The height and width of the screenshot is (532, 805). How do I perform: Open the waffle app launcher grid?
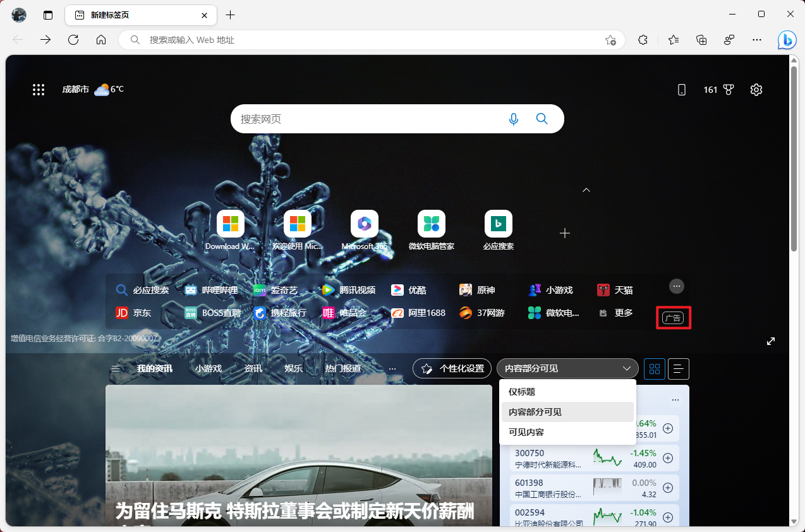click(x=39, y=89)
